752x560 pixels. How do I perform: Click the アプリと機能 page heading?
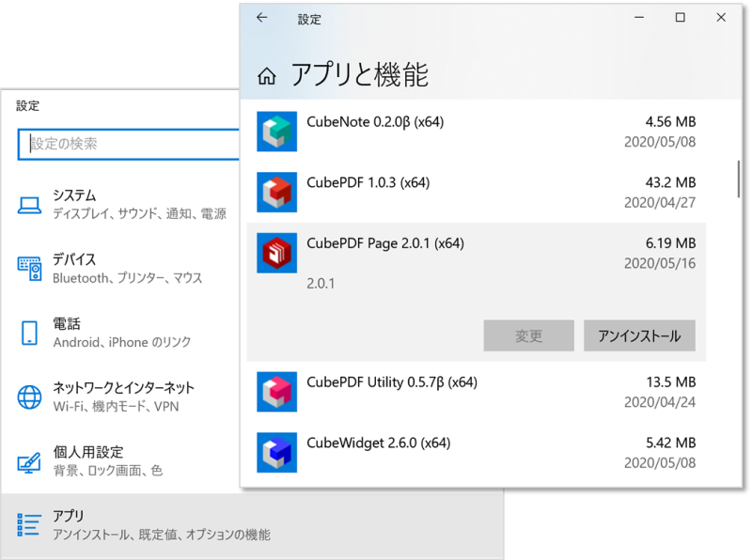click(x=360, y=75)
